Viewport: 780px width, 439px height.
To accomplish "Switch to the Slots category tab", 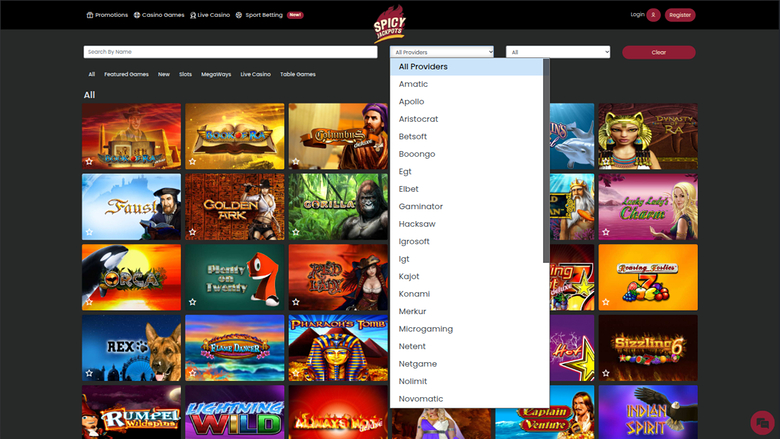I will (x=186, y=74).
